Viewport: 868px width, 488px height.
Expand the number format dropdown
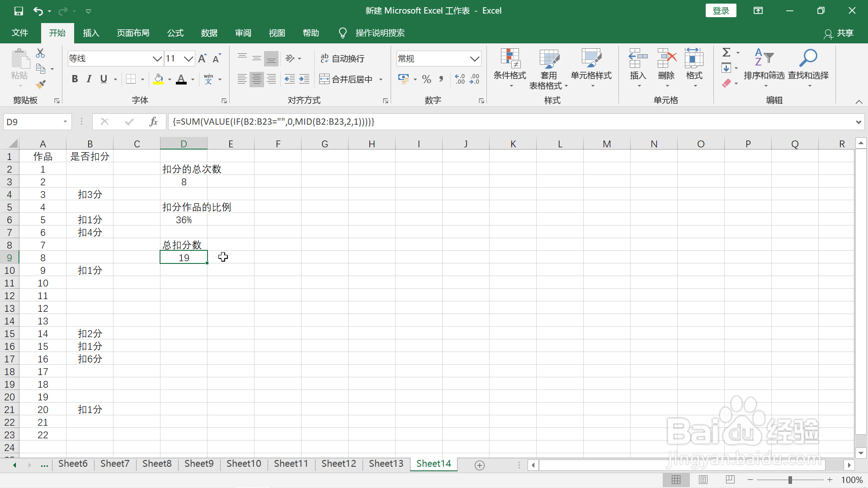pos(474,59)
